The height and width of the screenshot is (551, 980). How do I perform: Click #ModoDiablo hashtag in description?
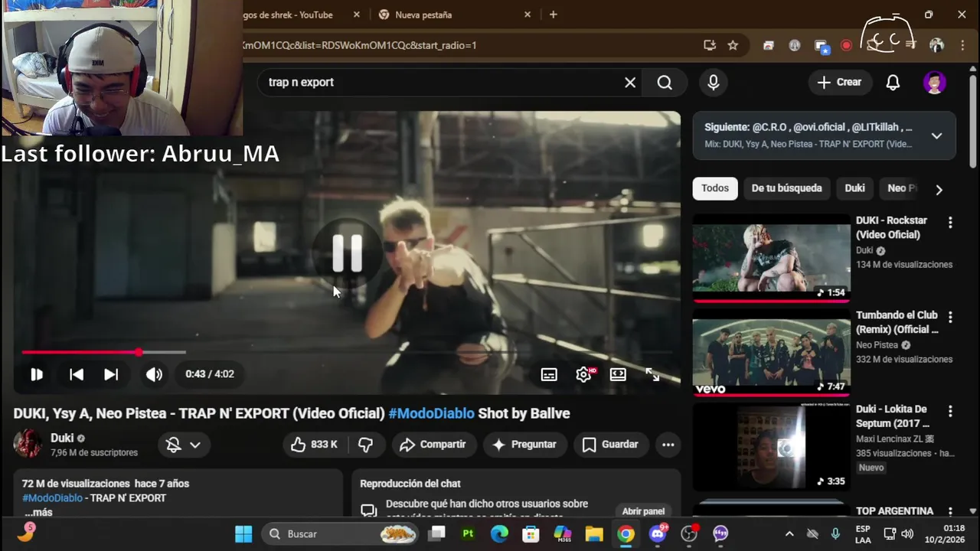click(x=52, y=498)
